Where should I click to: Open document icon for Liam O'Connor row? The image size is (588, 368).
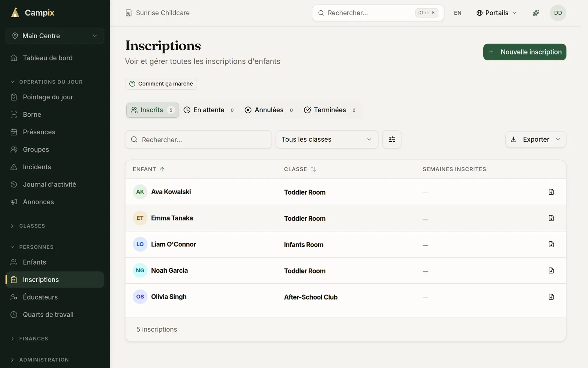pos(551,244)
